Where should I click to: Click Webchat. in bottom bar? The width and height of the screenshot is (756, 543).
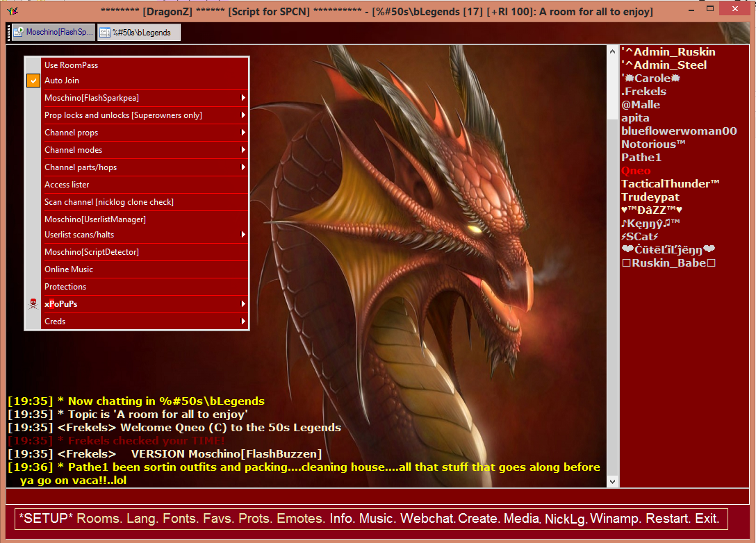[x=427, y=519]
